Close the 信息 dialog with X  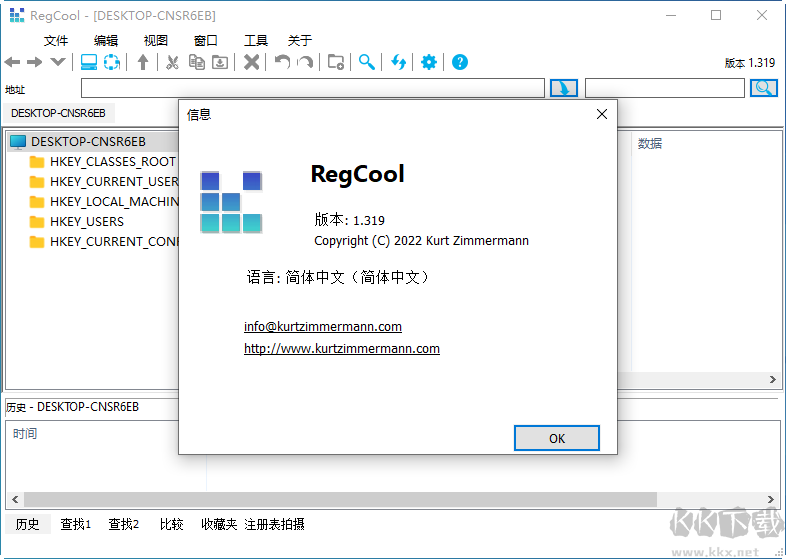602,114
